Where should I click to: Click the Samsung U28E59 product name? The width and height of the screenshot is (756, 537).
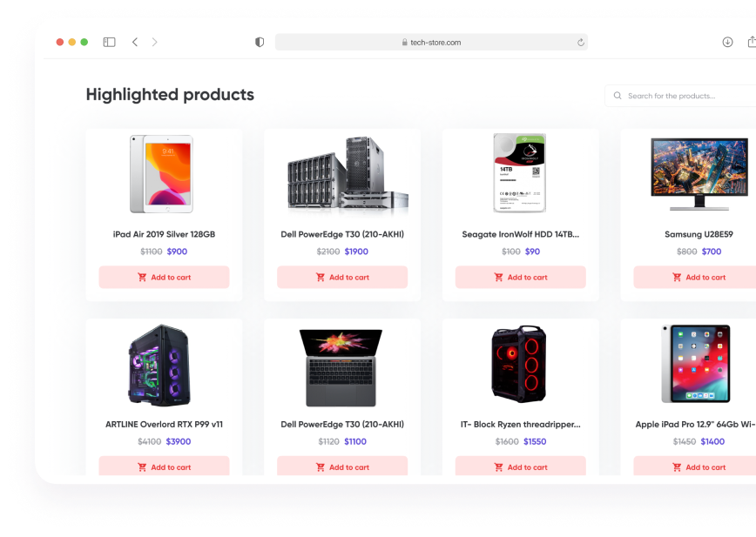pyautogui.click(x=699, y=234)
